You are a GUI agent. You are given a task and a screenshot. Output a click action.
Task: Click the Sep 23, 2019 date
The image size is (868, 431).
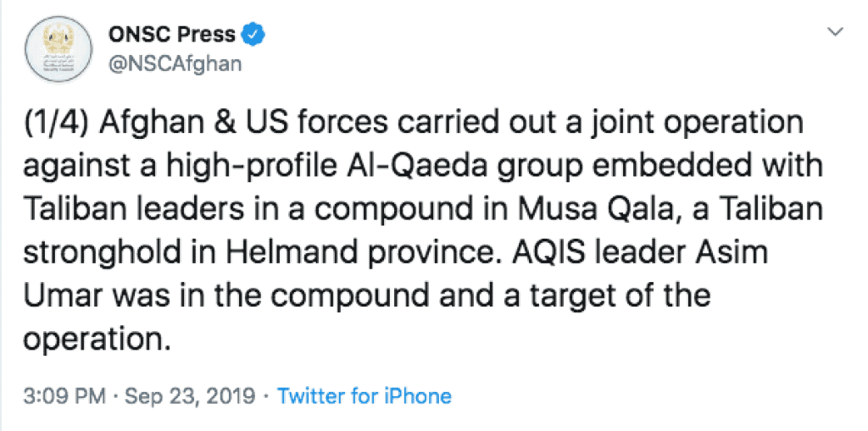pyautogui.click(x=189, y=395)
